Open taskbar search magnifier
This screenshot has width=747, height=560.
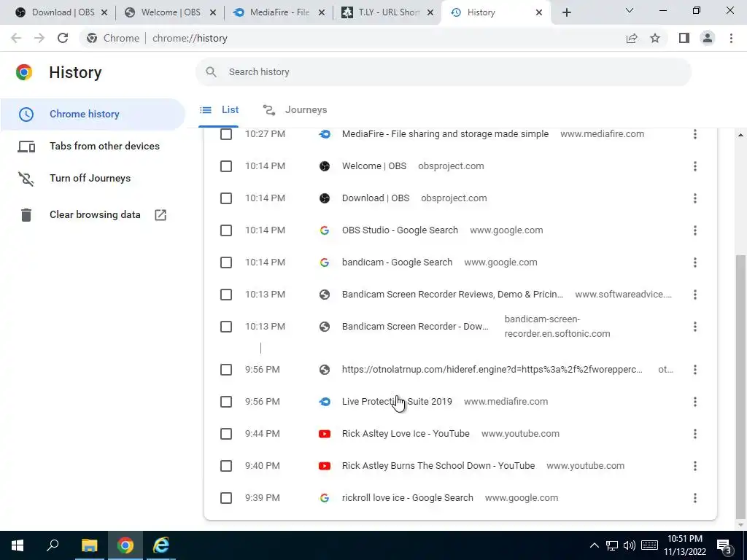coord(53,545)
